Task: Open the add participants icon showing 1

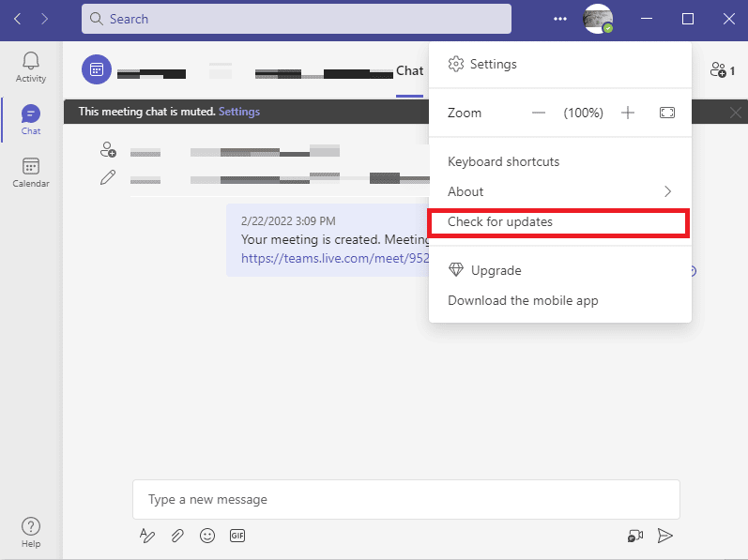Action: click(x=723, y=70)
